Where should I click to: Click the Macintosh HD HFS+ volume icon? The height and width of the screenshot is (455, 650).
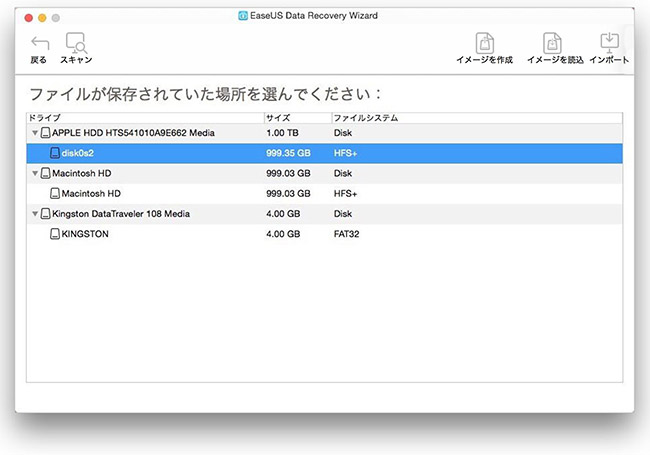[55, 194]
